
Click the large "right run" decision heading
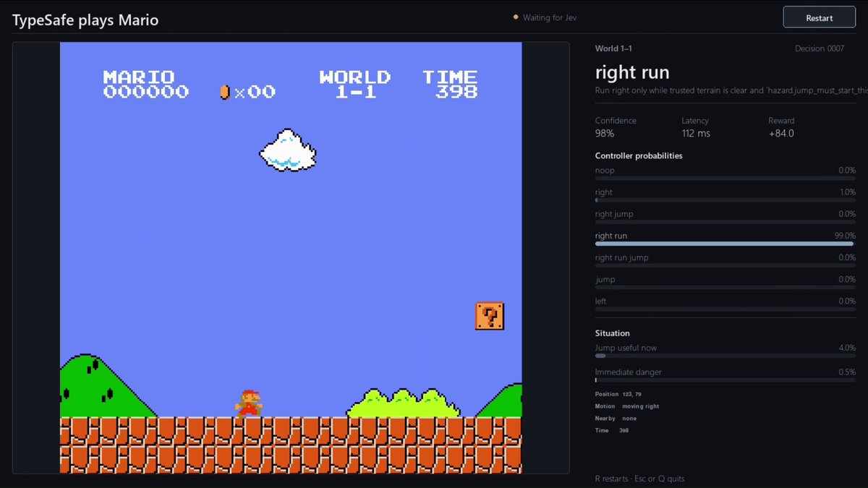[632, 72]
